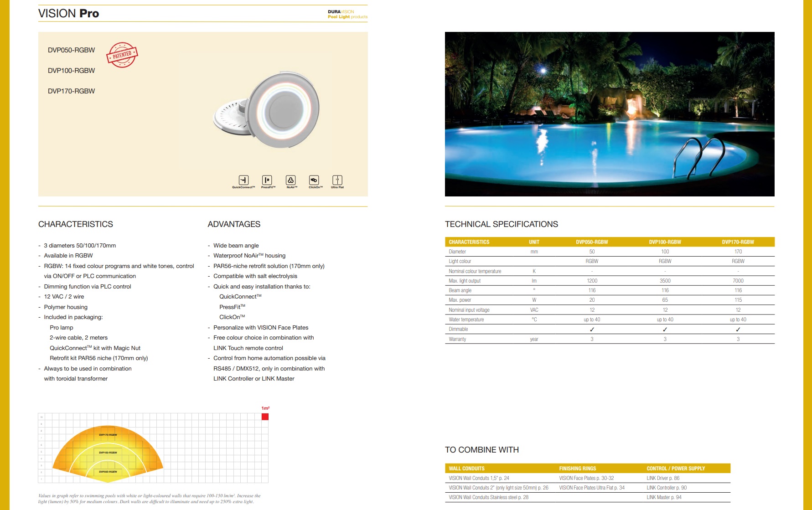Click the night swimming pool photo
Image resolution: width=812 pixels, height=510 pixels.
tap(610, 114)
